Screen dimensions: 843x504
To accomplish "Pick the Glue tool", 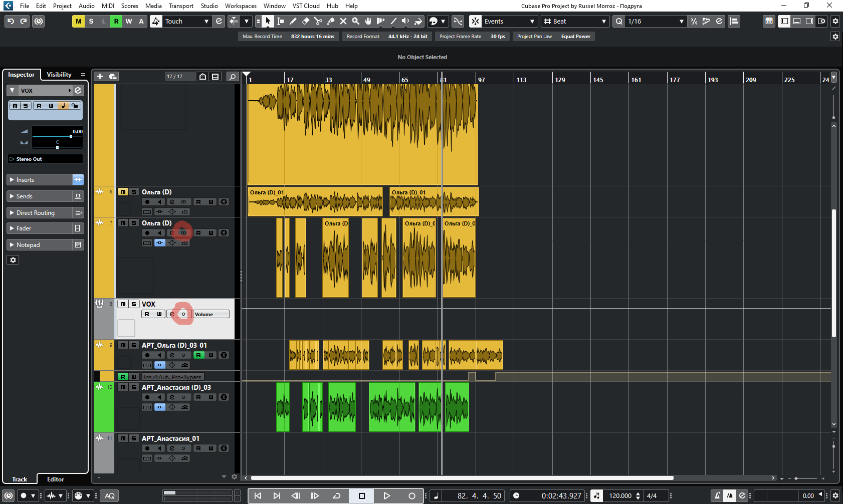I will tap(330, 21).
